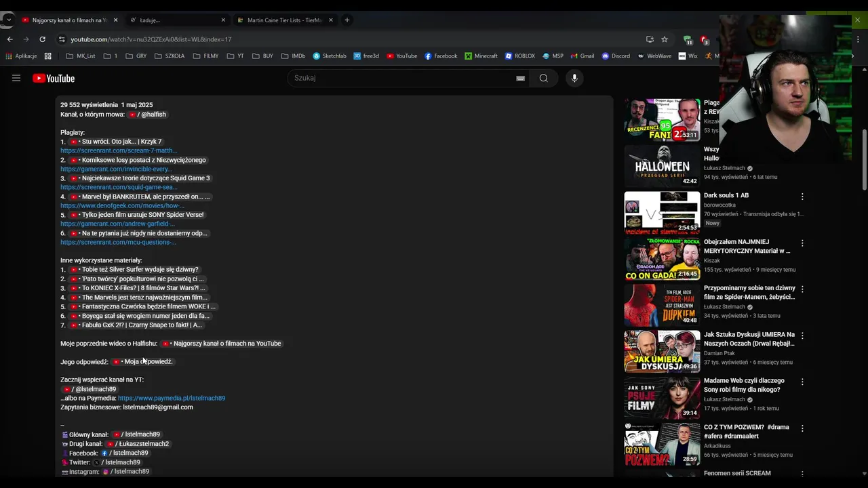Open a new browser tab with plus
Viewport: 868px width, 488px height.
(347, 20)
